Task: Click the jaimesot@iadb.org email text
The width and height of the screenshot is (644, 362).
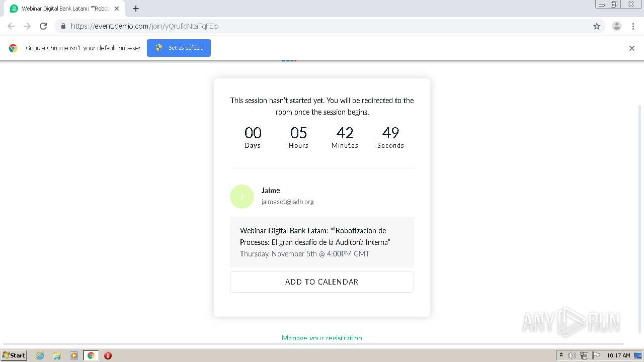Action: coord(287,202)
